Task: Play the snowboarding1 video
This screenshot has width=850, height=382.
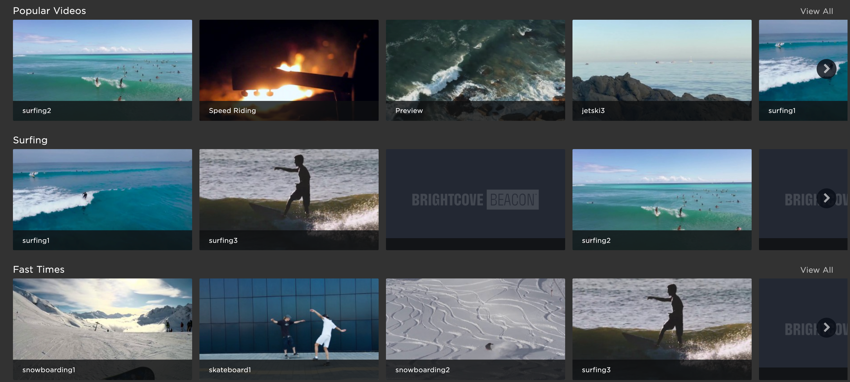Action: pos(102,329)
